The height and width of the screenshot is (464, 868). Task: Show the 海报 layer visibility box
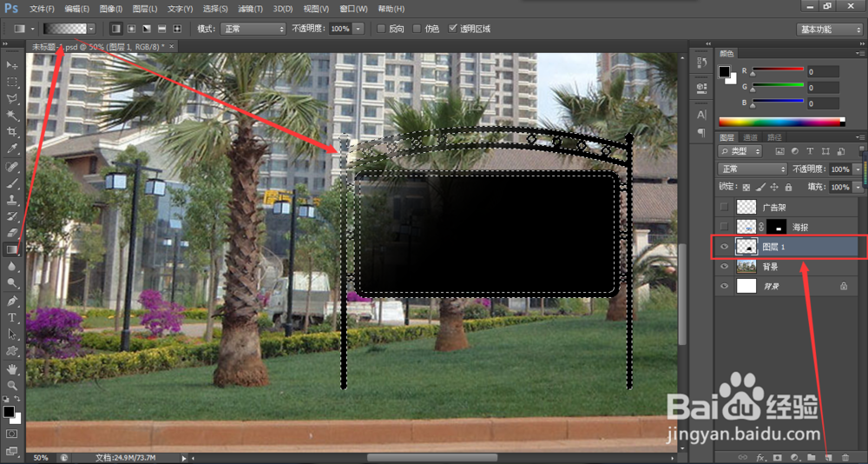(724, 226)
